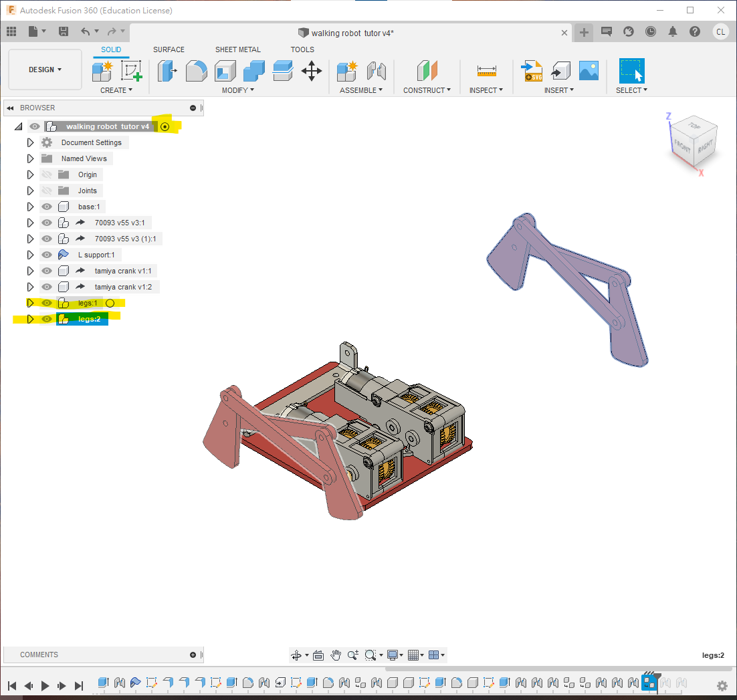Switch to the SURFACE tab
Screen dimensions: 737x700
click(169, 49)
